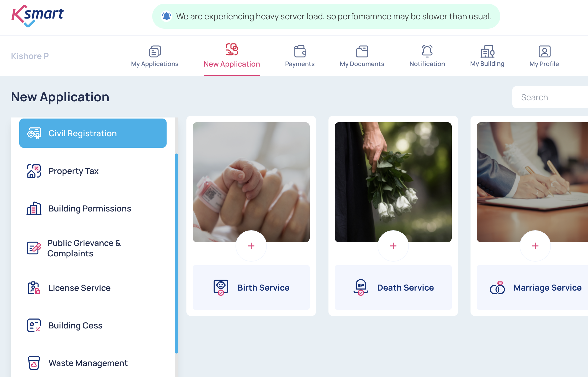Image resolution: width=588 pixels, height=377 pixels.
Task: Open the My Documents folder icon
Action: pos(362,51)
